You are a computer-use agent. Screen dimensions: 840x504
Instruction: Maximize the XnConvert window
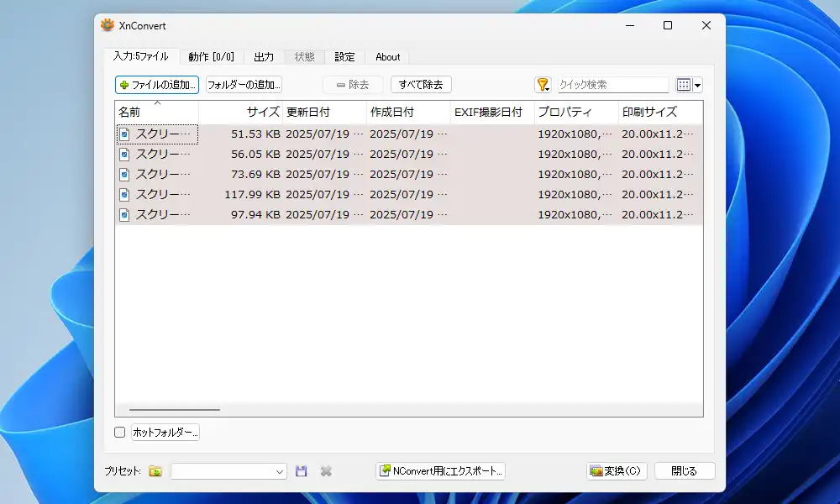[x=668, y=25]
